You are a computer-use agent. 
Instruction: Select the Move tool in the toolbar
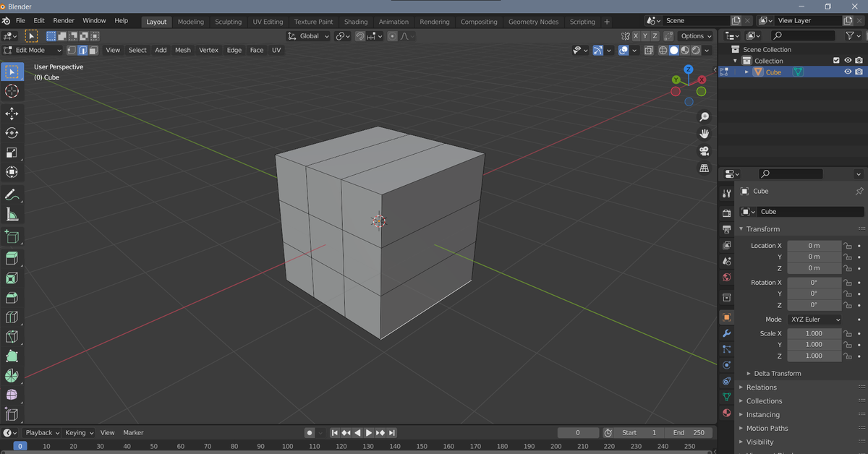[12, 113]
